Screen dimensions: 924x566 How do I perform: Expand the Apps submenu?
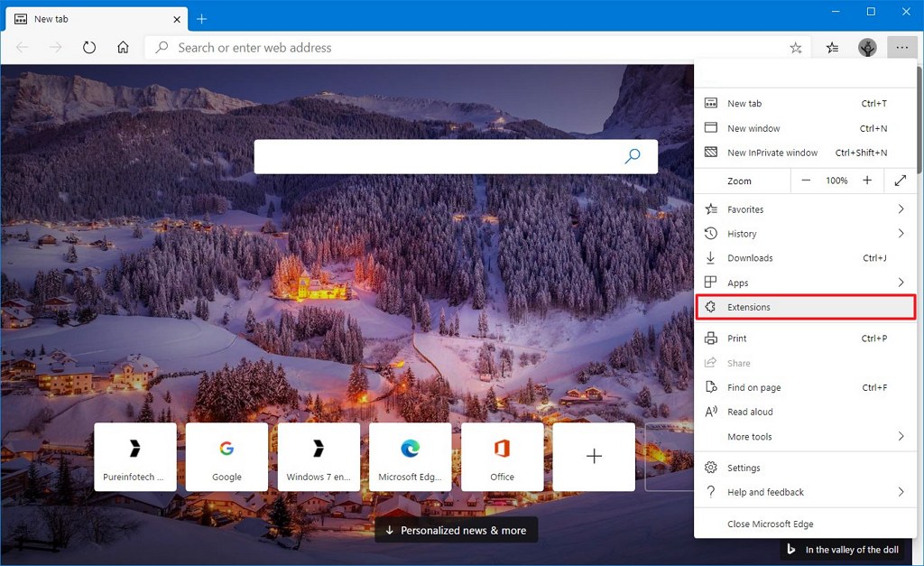(806, 283)
